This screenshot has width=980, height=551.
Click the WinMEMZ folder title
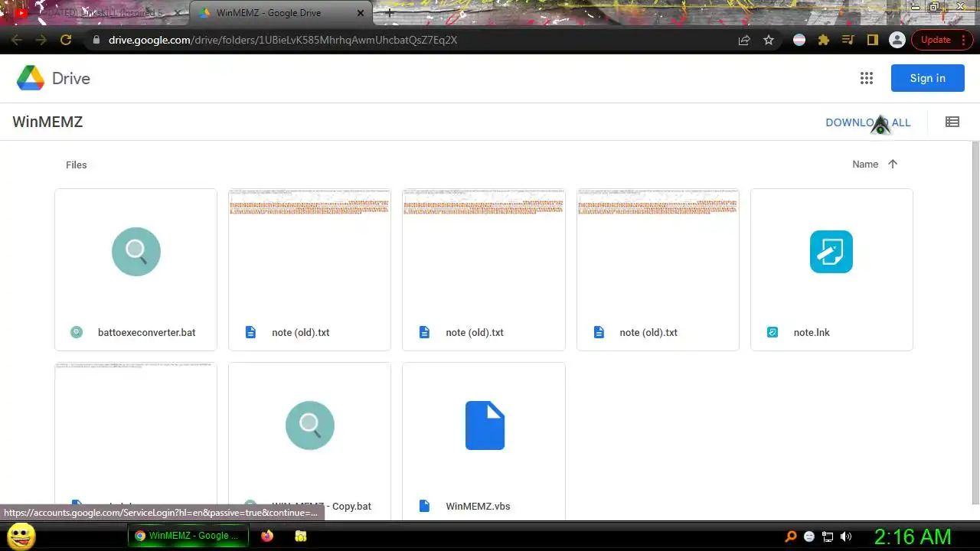tap(47, 122)
